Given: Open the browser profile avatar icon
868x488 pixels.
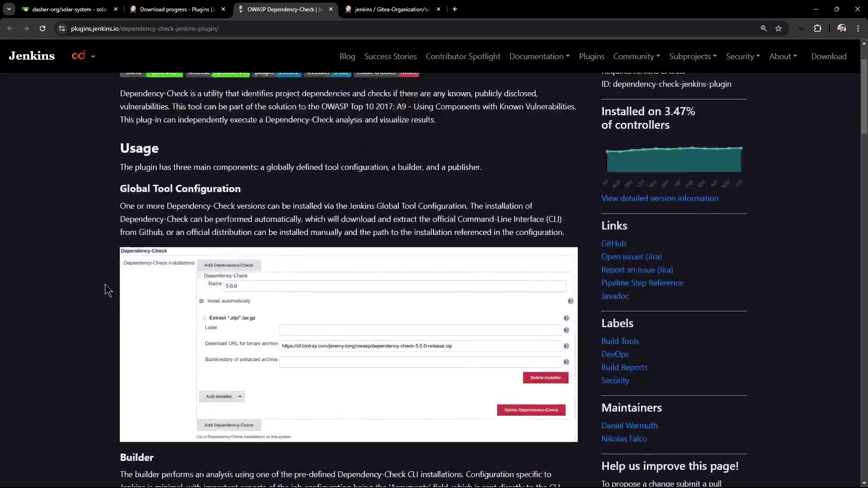Looking at the screenshot, I should coord(841,28).
